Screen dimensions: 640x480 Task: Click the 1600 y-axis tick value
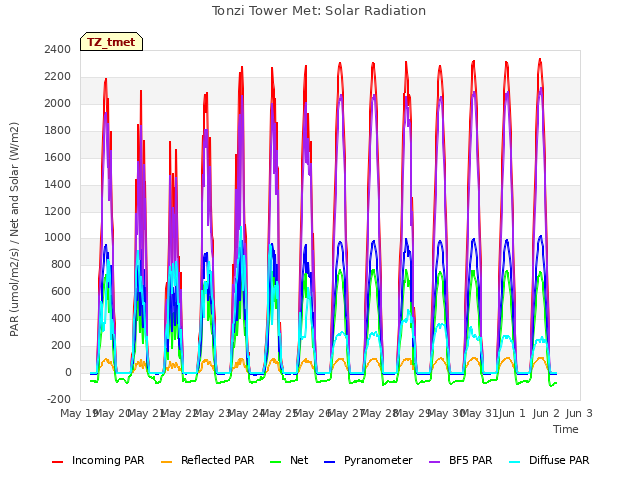pyautogui.click(x=58, y=157)
